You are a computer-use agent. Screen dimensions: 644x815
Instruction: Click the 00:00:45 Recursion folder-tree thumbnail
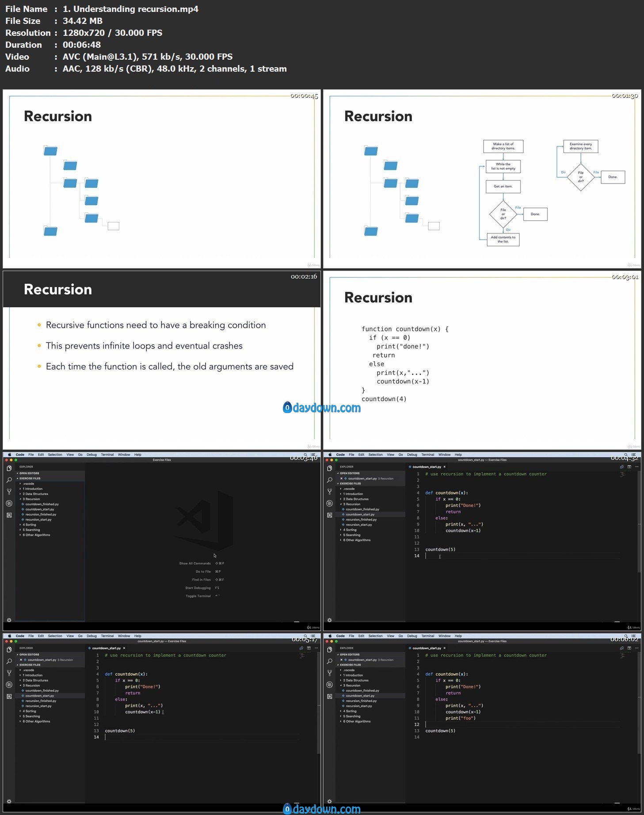(x=162, y=179)
